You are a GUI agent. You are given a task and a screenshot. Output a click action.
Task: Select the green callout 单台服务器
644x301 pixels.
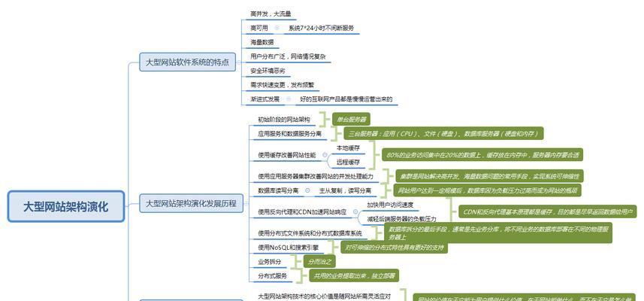pos(351,120)
